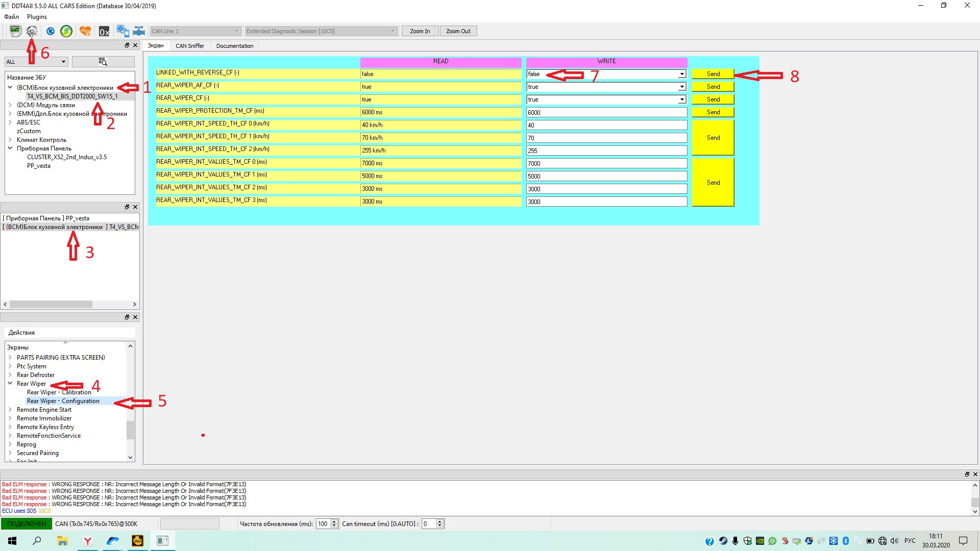Select Rear Wiper - Calibration screen
This screenshot has height=551, width=980.
[59, 392]
